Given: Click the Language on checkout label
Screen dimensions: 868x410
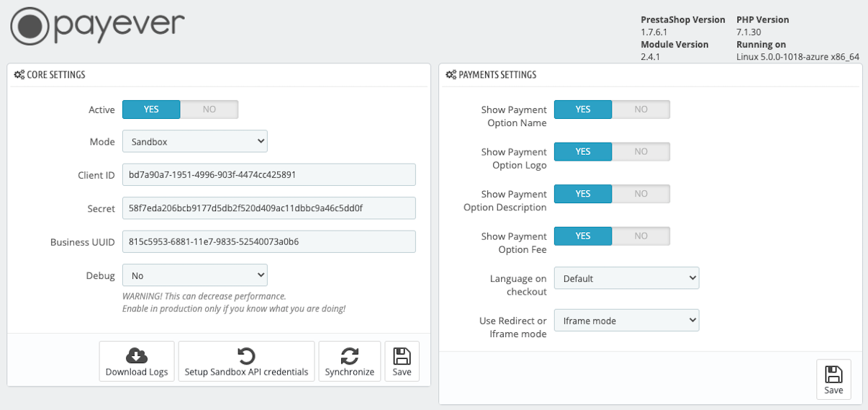Looking at the screenshot, I should pyautogui.click(x=518, y=285).
